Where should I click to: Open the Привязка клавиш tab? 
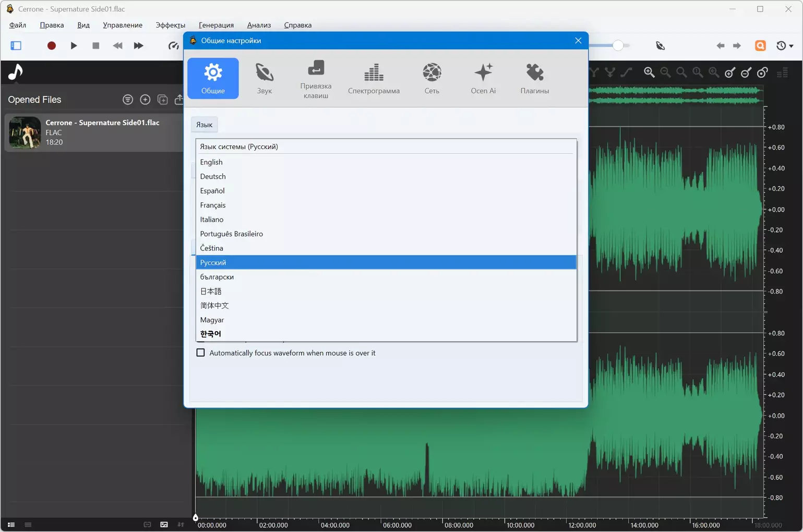(x=316, y=79)
